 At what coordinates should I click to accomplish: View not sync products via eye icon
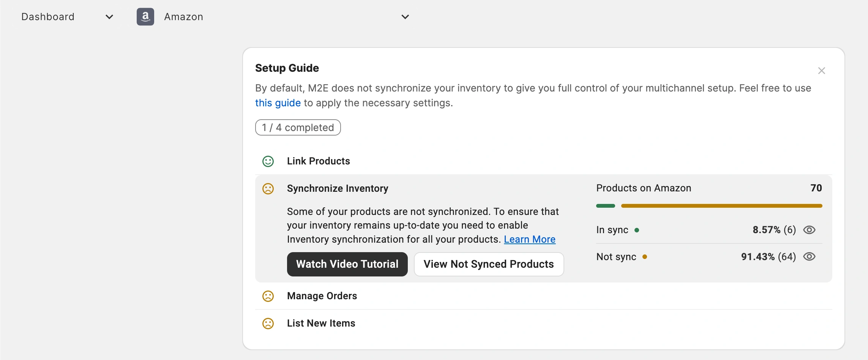pyautogui.click(x=809, y=257)
